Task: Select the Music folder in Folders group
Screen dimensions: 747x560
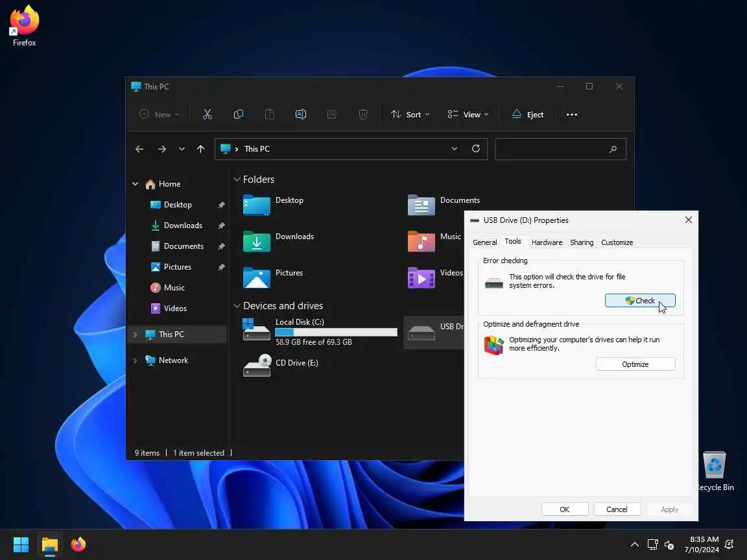Action: coord(435,241)
